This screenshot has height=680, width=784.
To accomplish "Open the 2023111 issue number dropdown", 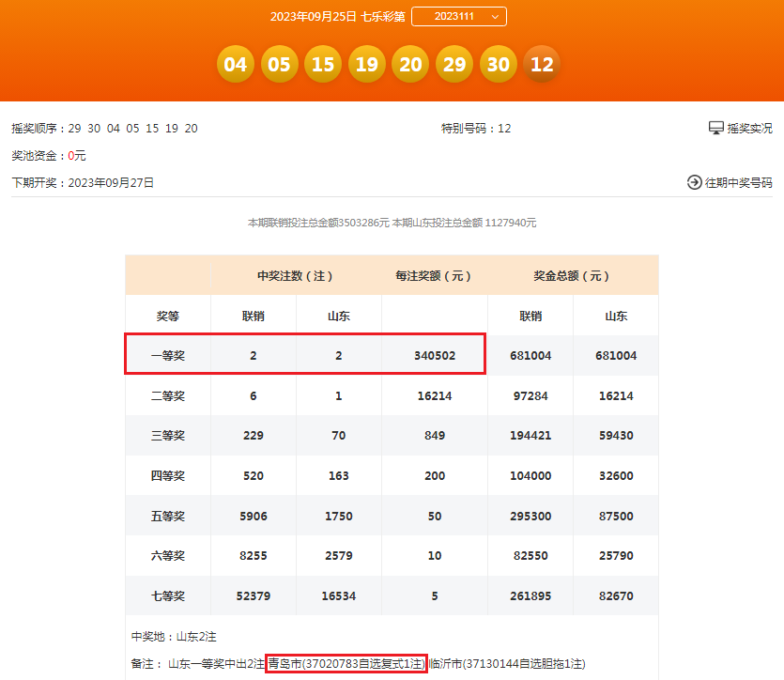I will click(x=458, y=16).
